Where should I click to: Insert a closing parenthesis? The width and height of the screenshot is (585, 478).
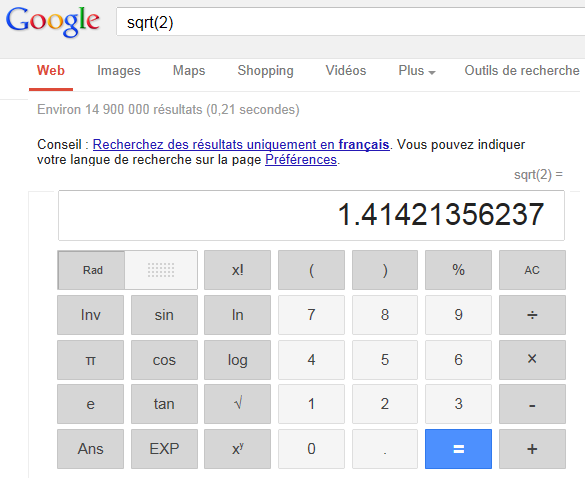[x=385, y=270]
